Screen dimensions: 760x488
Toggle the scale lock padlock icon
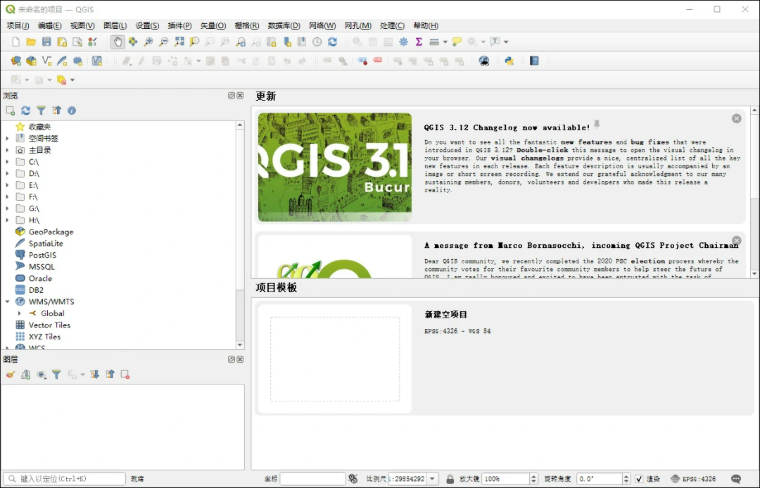(x=450, y=479)
